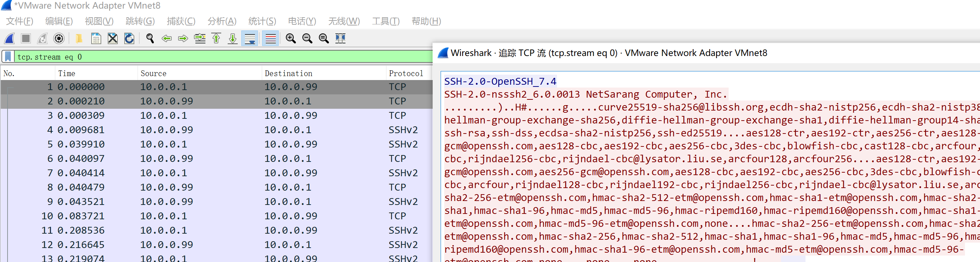The height and width of the screenshot is (262, 980).
Task: Open the 捕获(C) menu
Action: pyautogui.click(x=181, y=21)
